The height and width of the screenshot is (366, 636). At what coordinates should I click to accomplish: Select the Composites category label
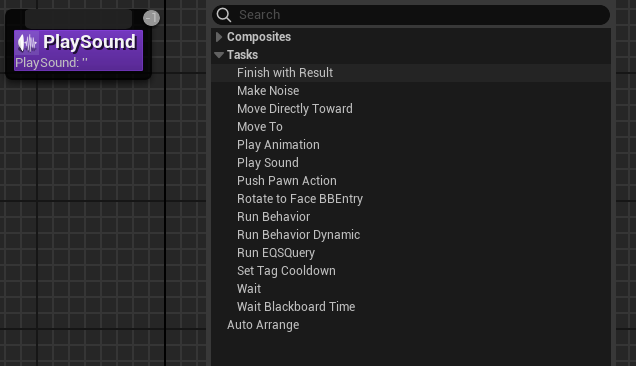(x=259, y=37)
